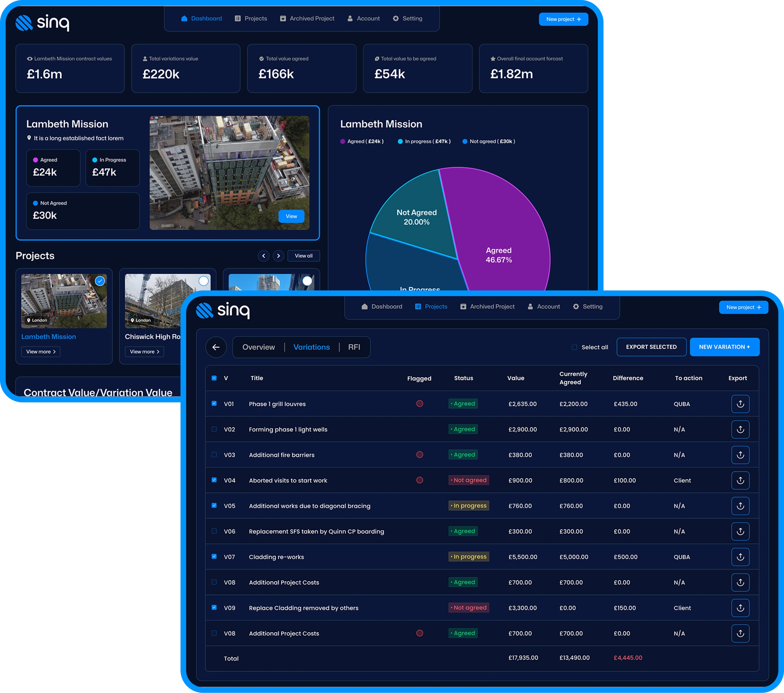Click purple Agreed (£24k) legend dot

[x=343, y=141]
